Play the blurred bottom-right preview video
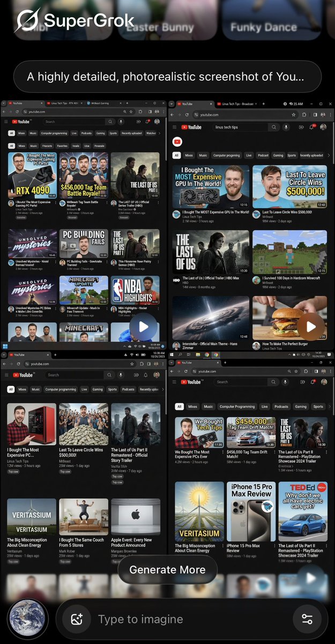This screenshot has height=644, width=335. point(311,579)
